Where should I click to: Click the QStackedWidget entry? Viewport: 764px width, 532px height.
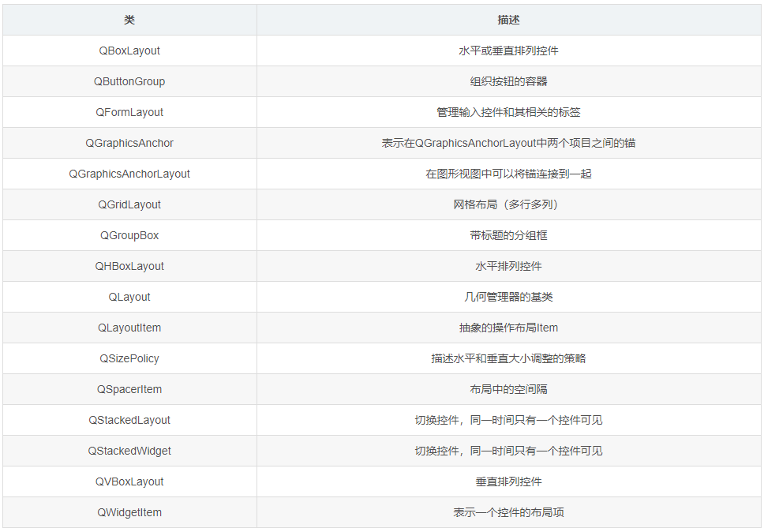(x=129, y=451)
